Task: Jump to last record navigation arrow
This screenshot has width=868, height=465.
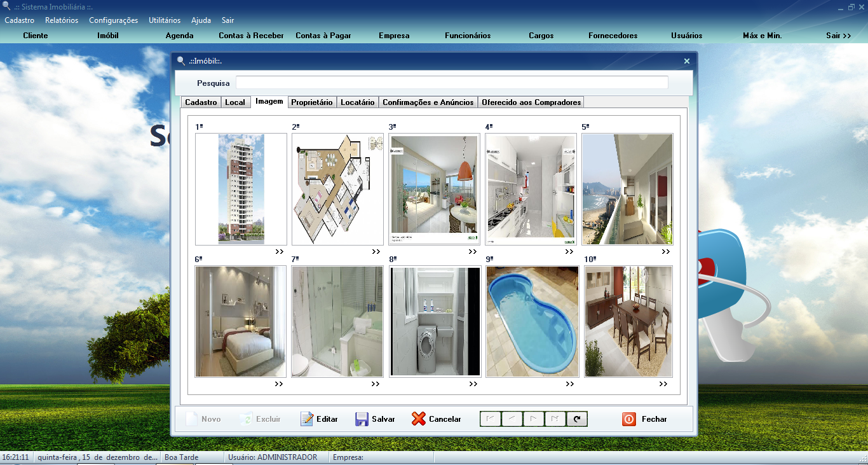Action: click(x=555, y=419)
